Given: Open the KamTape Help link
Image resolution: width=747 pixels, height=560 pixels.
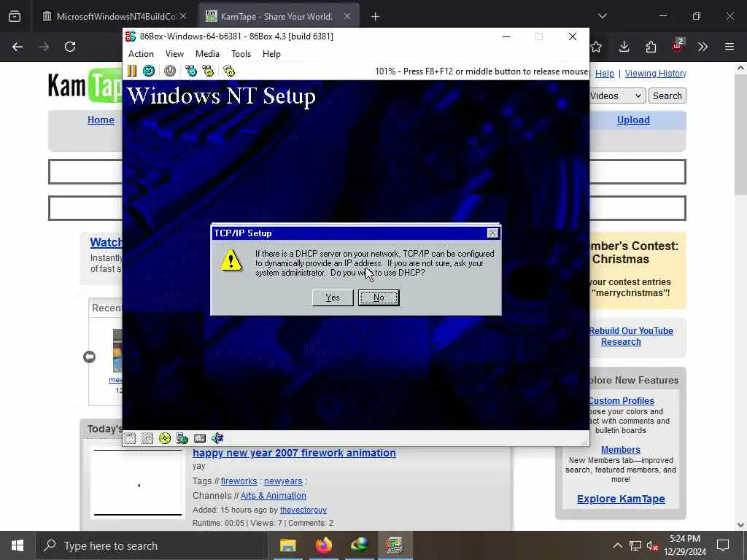Looking at the screenshot, I should pyautogui.click(x=605, y=74).
